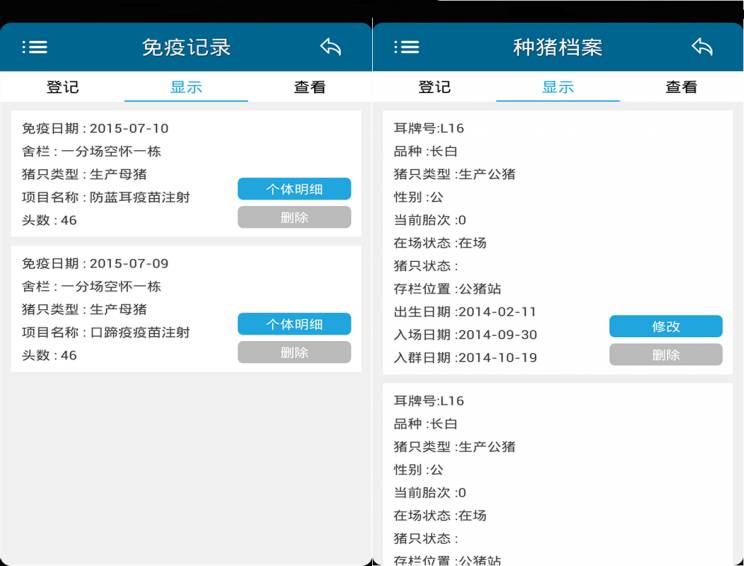This screenshot has height=566, width=744.
Task: Open menu icon in 免疫记录 screen
Action: [35, 47]
